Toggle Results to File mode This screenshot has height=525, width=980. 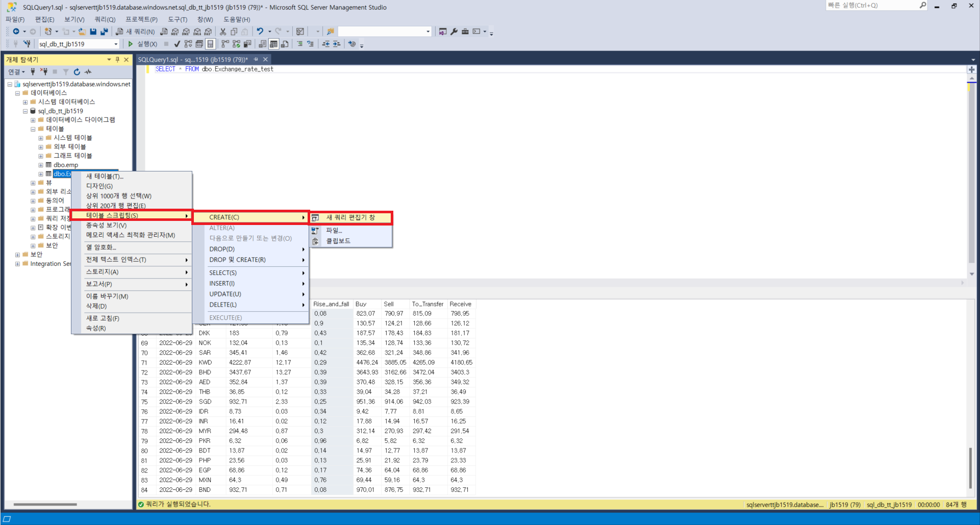(x=285, y=44)
